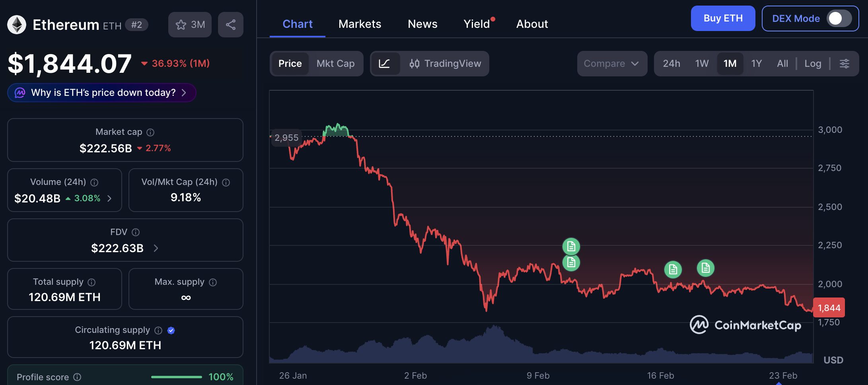
Task: Click the FDV info icon
Action: click(x=136, y=232)
